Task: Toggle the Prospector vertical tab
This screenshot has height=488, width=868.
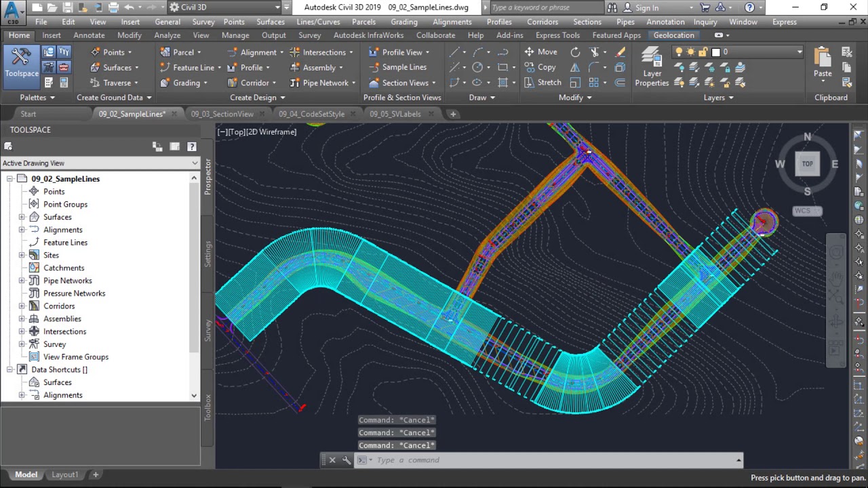Action: [208, 177]
